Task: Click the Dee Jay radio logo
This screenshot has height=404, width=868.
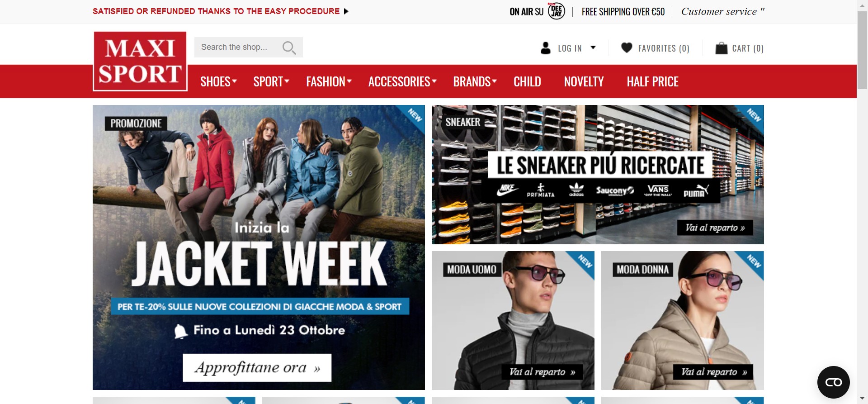Action: pyautogui.click(x=557, y=11)
